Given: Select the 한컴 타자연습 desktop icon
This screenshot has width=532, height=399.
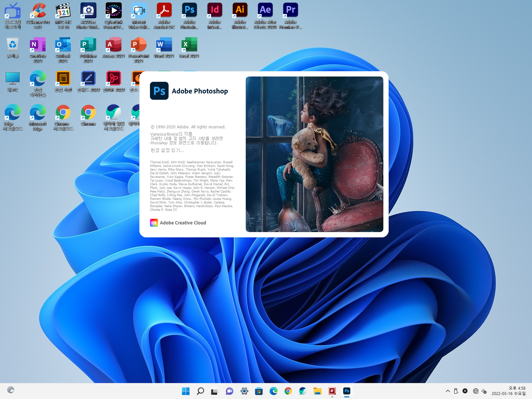Looking at the screenshot, I should [x=38, y=84].
